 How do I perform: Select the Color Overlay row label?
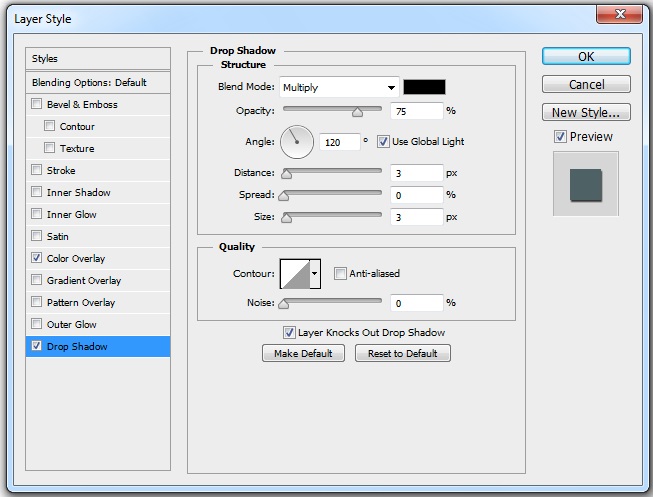pyautogui.click(x=76, y=259)
